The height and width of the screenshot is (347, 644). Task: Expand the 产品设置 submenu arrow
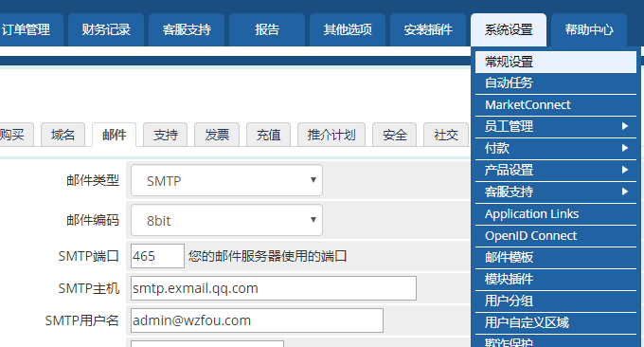pyautogui.click(x=625, y=170)
